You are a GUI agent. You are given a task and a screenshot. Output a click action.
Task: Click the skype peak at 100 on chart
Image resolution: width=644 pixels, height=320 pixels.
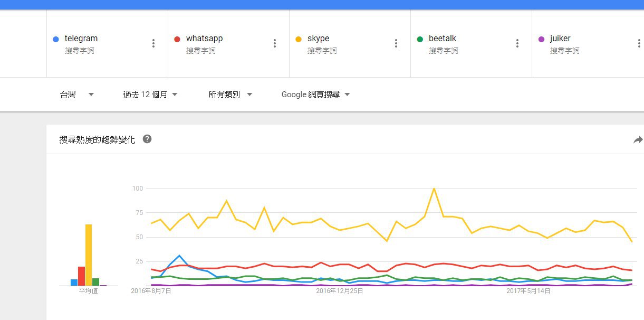point(434,189)
